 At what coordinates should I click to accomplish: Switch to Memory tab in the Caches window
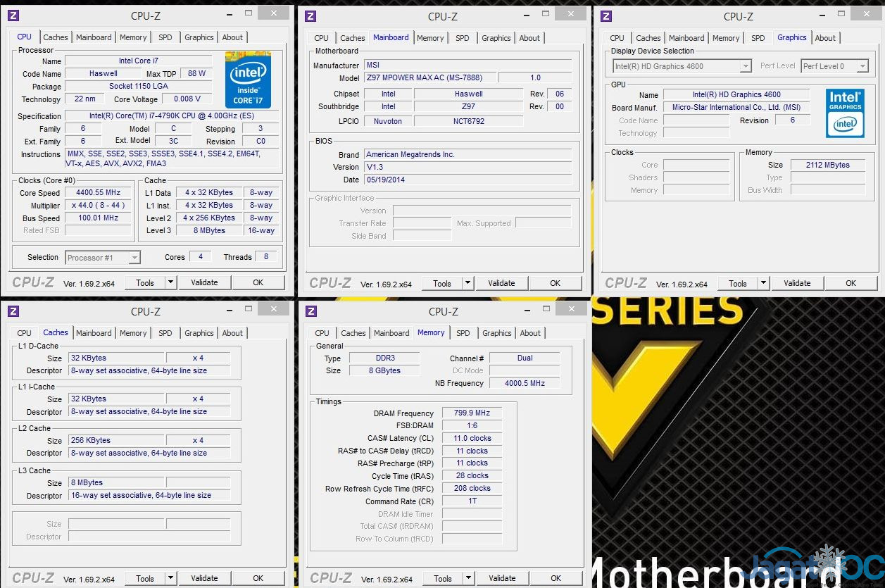point(133,333)
